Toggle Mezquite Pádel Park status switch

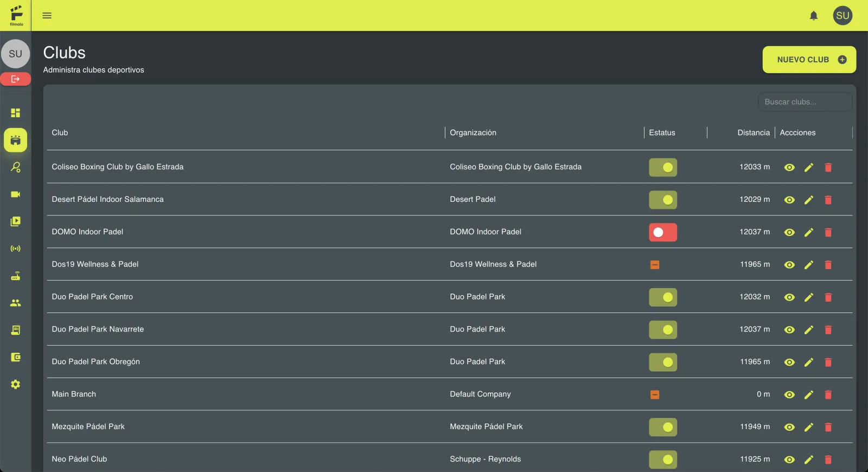(663, 428)
